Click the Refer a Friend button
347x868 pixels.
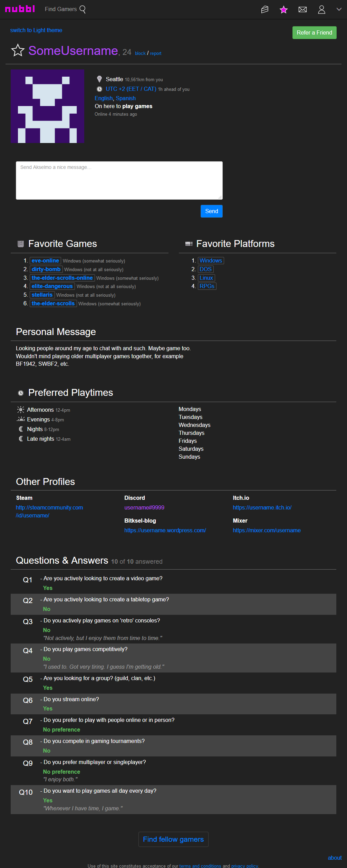point(314,32)
